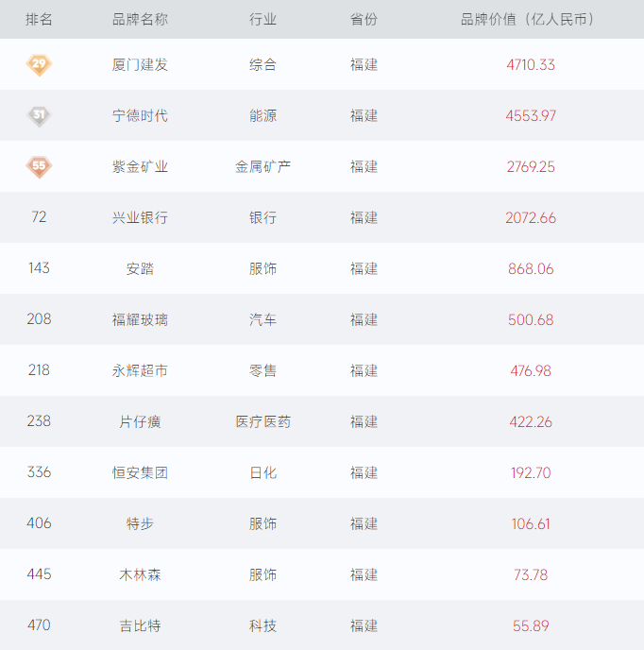Viewport: 644px width, 650px height.
Task: Click the 省份 column header
Action: click(364, 20)
